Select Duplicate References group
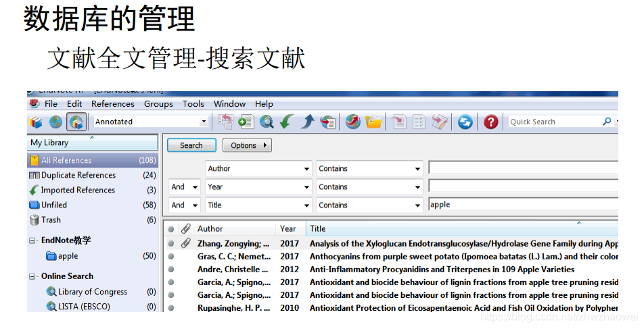The width and height of the screenshot is (644, 329). (x=93, y=175)
